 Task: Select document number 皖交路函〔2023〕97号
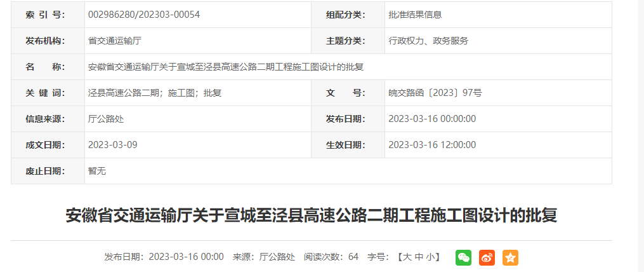pyautogui.click(x=435, y=93)
